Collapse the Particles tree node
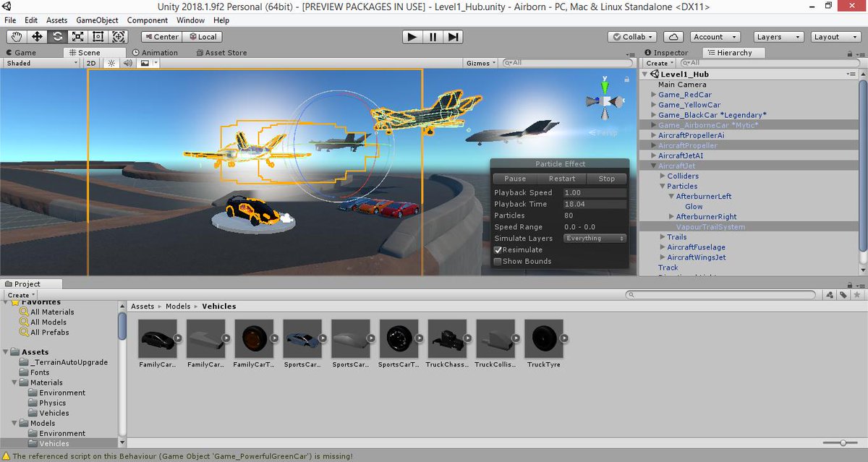Image resolution: width=868 pixels, height=462 pixels. click(x=663, y=187)
